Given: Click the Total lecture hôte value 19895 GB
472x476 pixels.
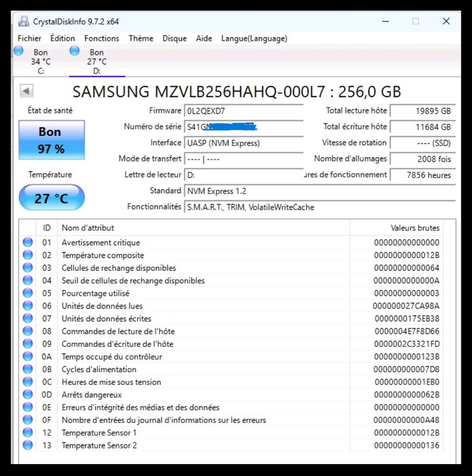Looking at the screenshot, I should tap(423, 111).
